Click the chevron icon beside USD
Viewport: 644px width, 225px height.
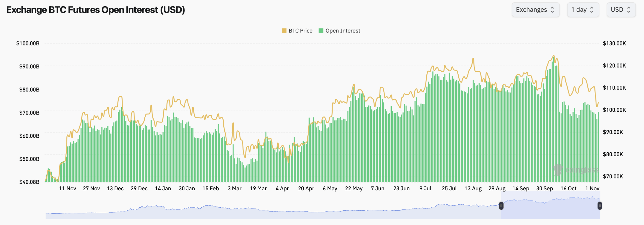pyautogui.click(x=629, y=10)
